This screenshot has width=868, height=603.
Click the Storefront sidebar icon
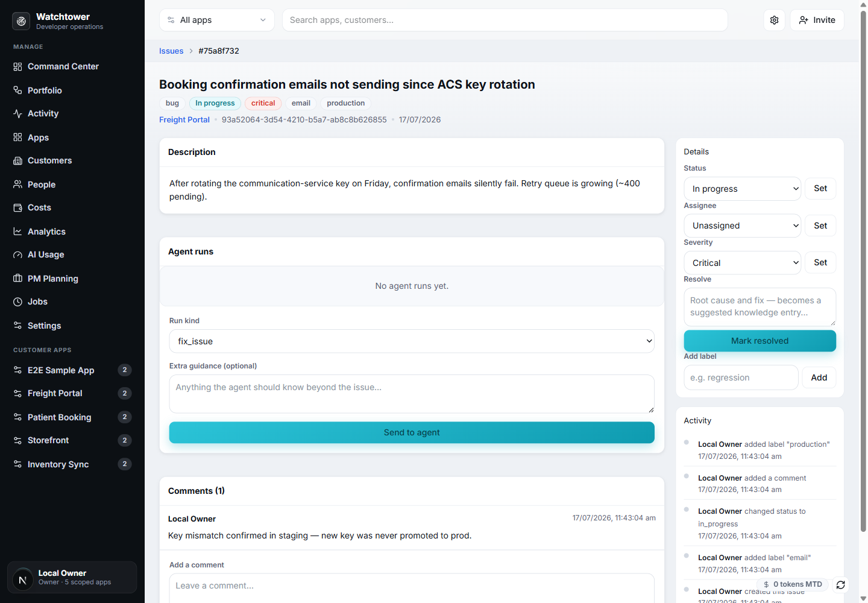click(x=17, y=440)
